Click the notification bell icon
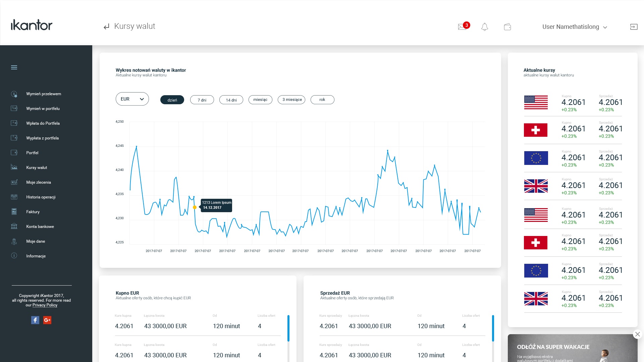This screenshot has width=644, height=362. (x=485, y=27)
